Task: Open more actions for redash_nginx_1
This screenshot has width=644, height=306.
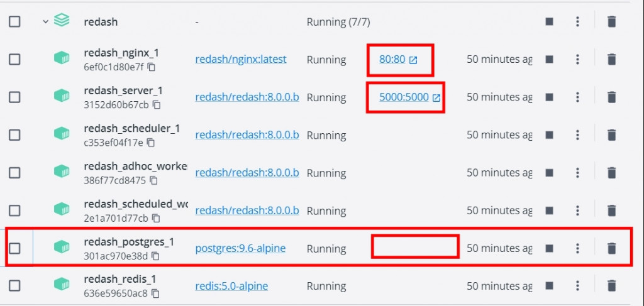Action: click(577, 60)
